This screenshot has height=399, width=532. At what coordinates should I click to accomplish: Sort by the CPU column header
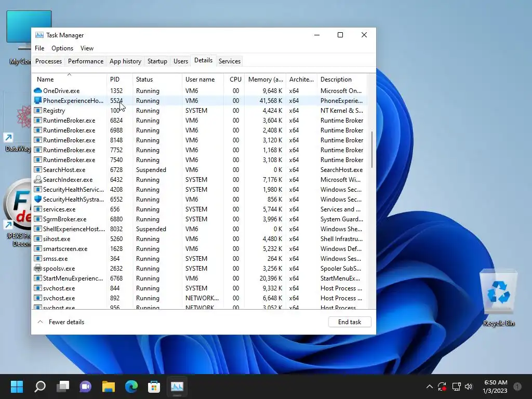[234, 79]
